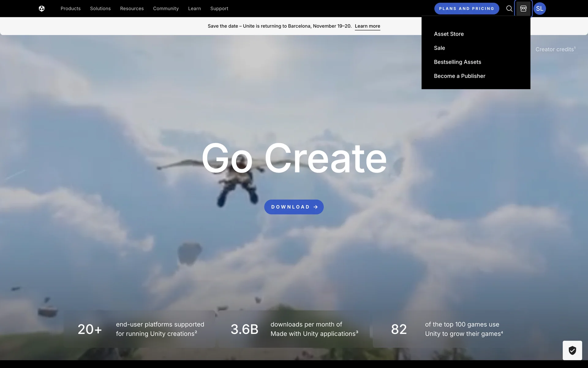588x368 pixels.
Task: Expand the Products navigation menu
Action: coord(70,9)
